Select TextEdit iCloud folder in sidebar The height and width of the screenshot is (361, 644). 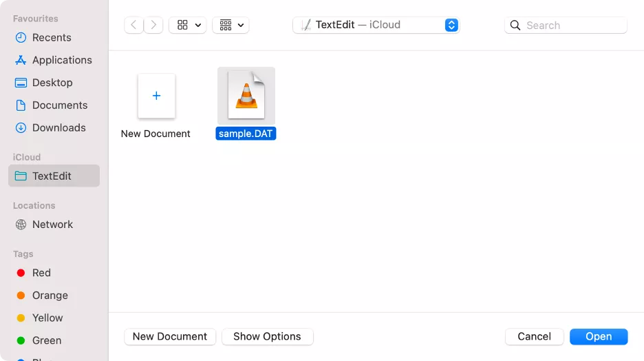pos(52,176)
